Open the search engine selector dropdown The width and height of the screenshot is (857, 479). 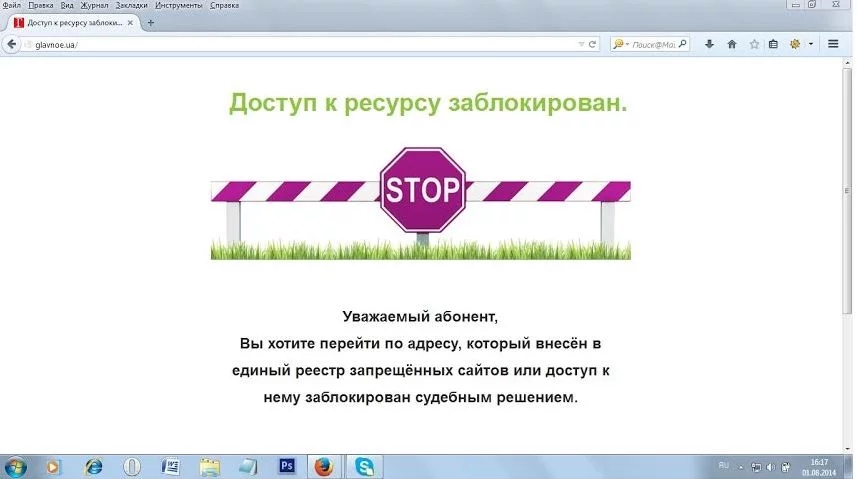coord(621,44)
